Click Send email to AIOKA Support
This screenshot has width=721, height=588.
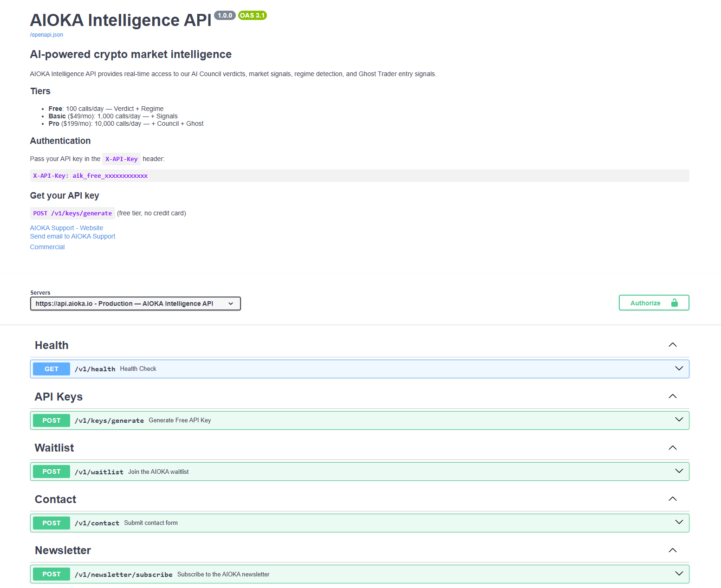point(72,236)
